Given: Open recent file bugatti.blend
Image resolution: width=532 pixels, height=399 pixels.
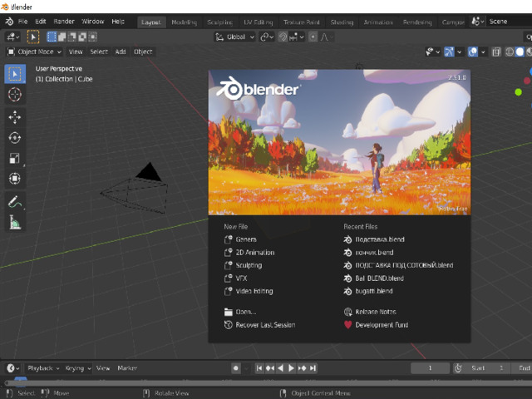Looking at the screenshot, I should 367,291.
